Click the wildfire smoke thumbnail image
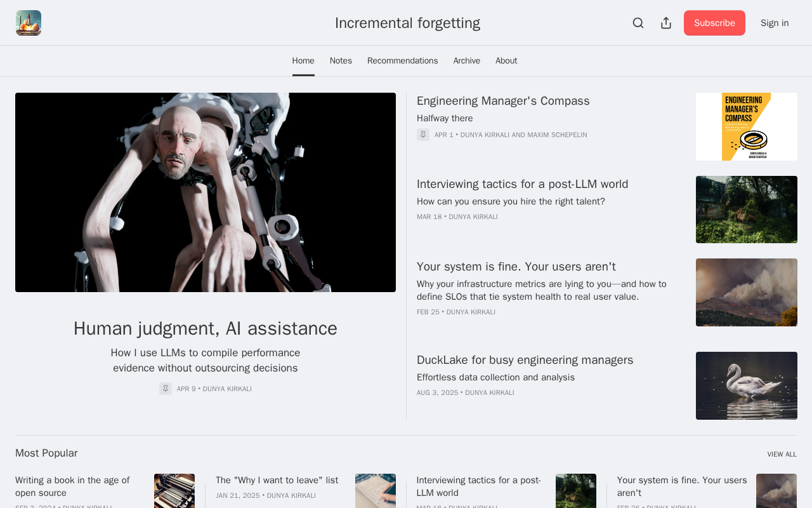 coord(746,292)
